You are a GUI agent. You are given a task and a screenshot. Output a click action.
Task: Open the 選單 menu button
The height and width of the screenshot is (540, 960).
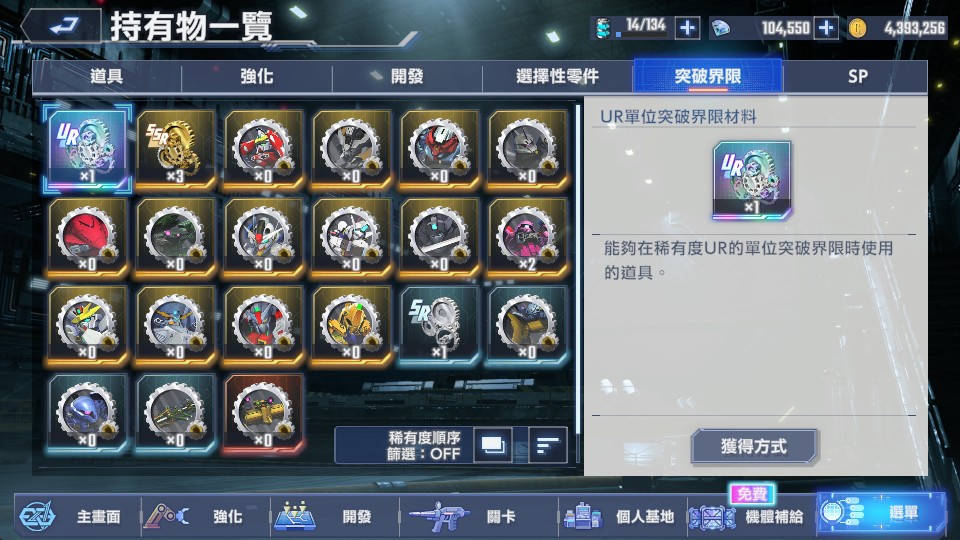[880, 514]
